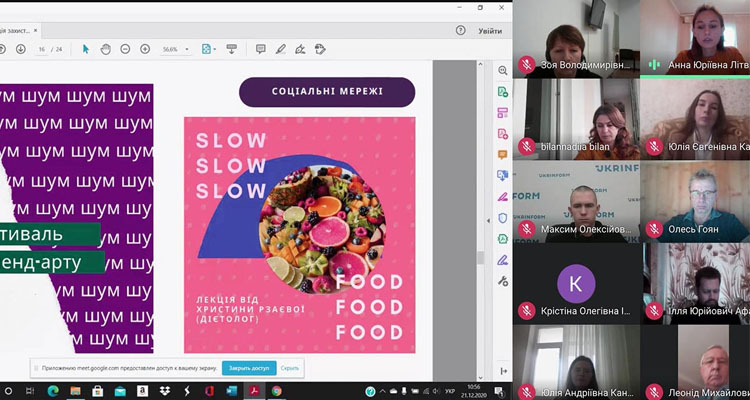Image resolution: width=750 pixels, height=400 pixels.
Task: Open Task View on the taskbar
Action: click(30, 391)
